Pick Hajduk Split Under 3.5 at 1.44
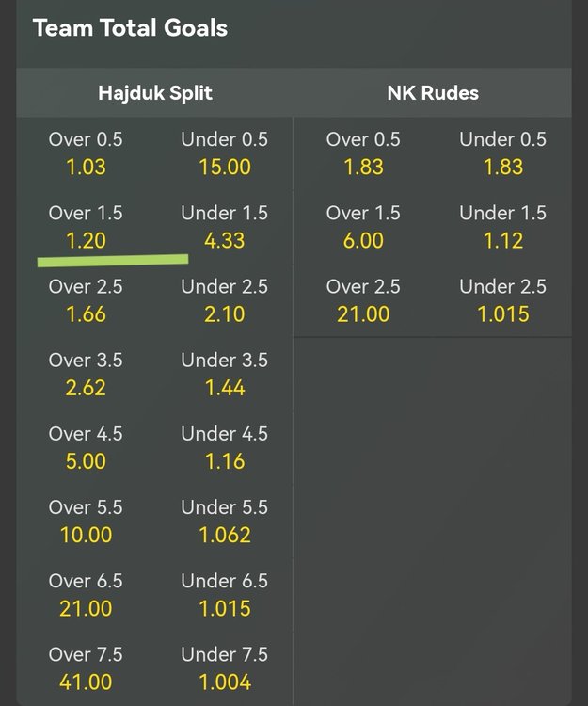The image size is (588, 706). tap(224, 375)
